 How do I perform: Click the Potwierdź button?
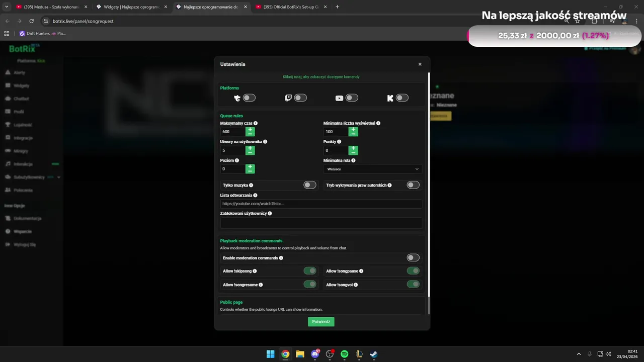click(x=321, y=322)
